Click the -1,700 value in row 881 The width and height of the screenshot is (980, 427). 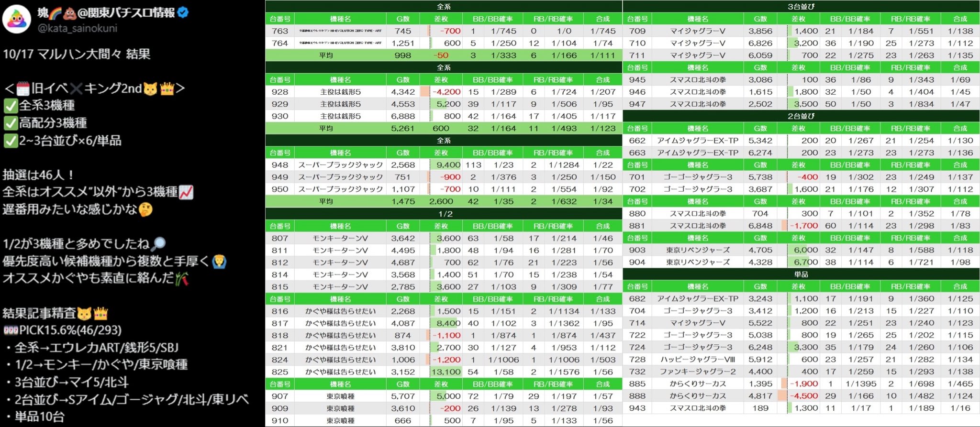point(804,226)
